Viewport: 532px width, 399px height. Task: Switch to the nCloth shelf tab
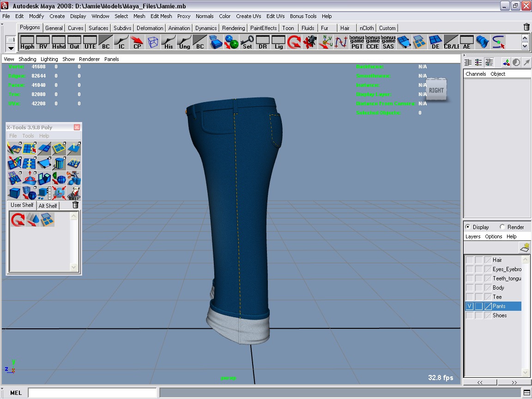(366, 28)
